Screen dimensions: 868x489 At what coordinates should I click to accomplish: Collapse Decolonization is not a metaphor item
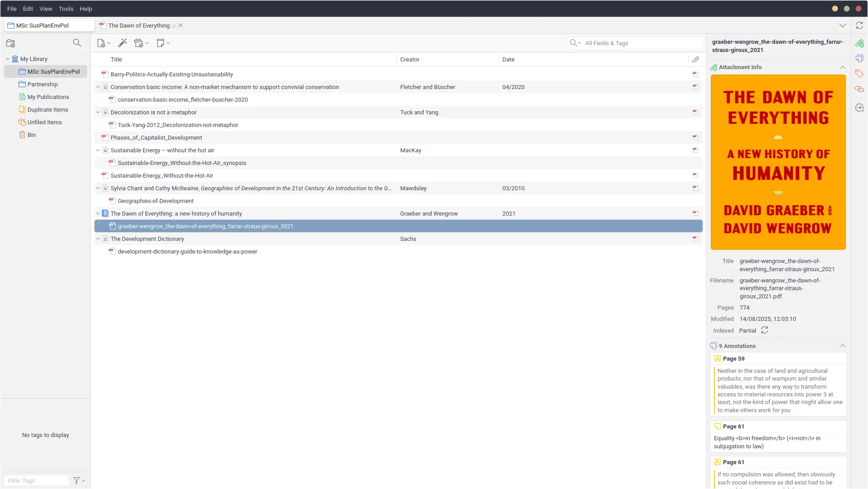pyautogui.click(x=98, y=112)
